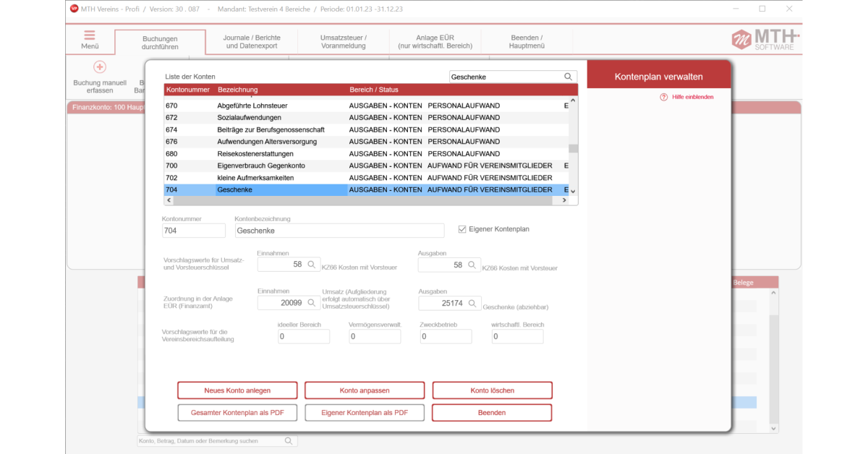Open lookup magnifier for Einnahmen Umsatzsteuerschlüssel 58
The width and height of the screenshot is (868, 454).
click(x=312, y=265)
